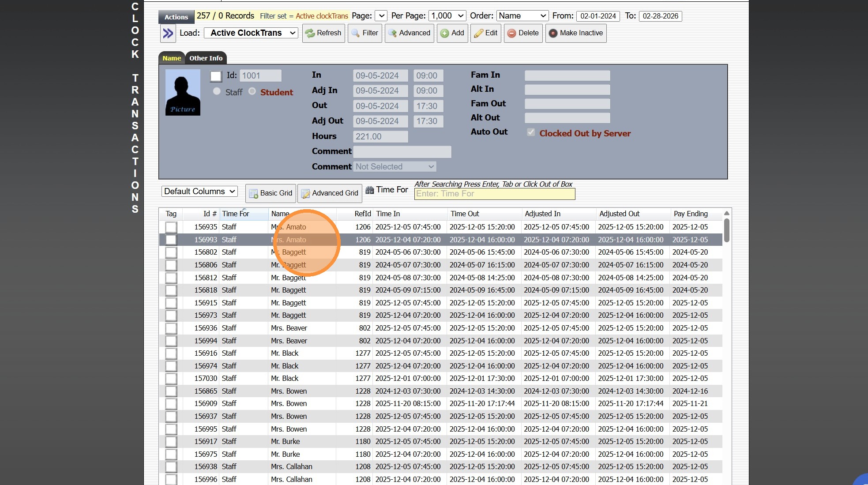Switch to the Other Info tab
The width and height of the screenshot is (868, 485).
pos(206,58)
